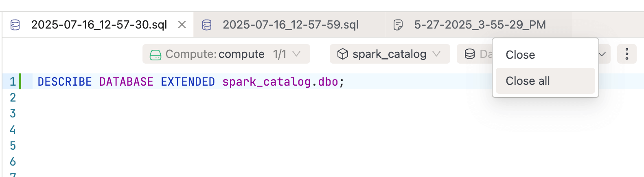Select line number 1 in the gutter
Viewport: 644px width, 177px height.
point(13,82)
